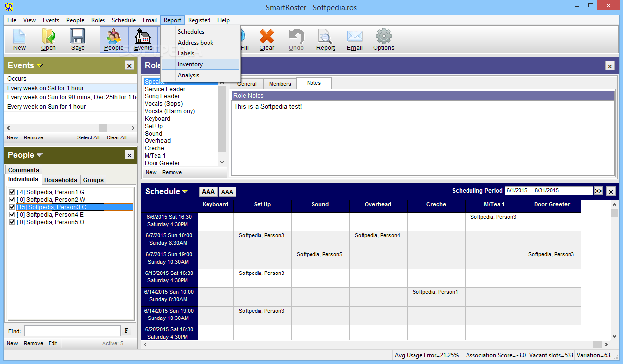This screenshot has height=364, width=623.
Task: Select event 'Every week on Sat for 1 hour'
Action: 71,88
